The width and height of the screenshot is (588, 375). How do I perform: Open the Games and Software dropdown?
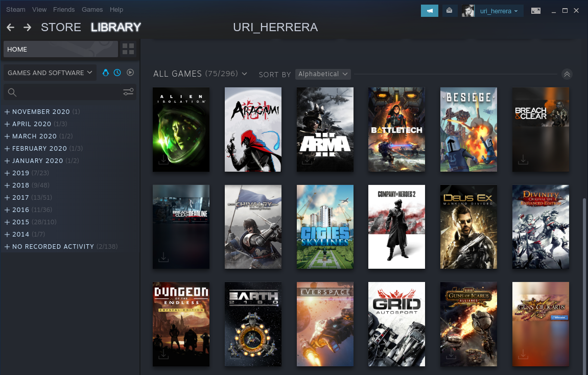[50, 73]
